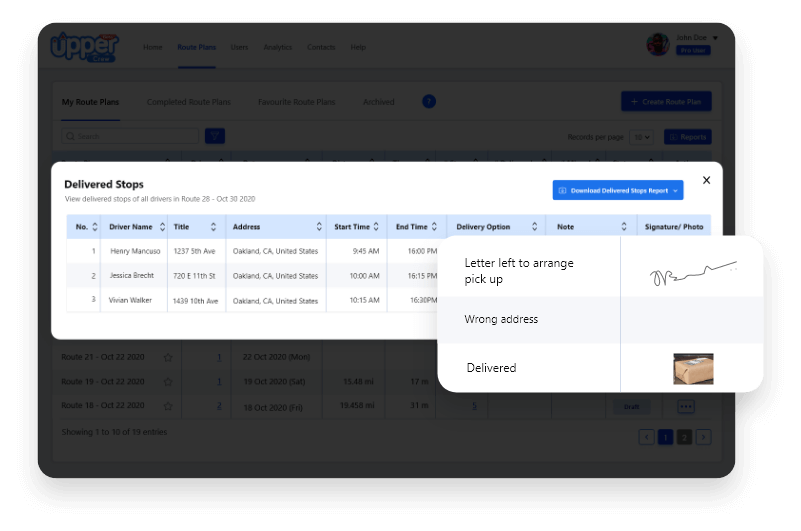Sort by Start Time column arrows
Viewport: 801px width, 531px height.
pyautogui.click(x=376, y=226)
